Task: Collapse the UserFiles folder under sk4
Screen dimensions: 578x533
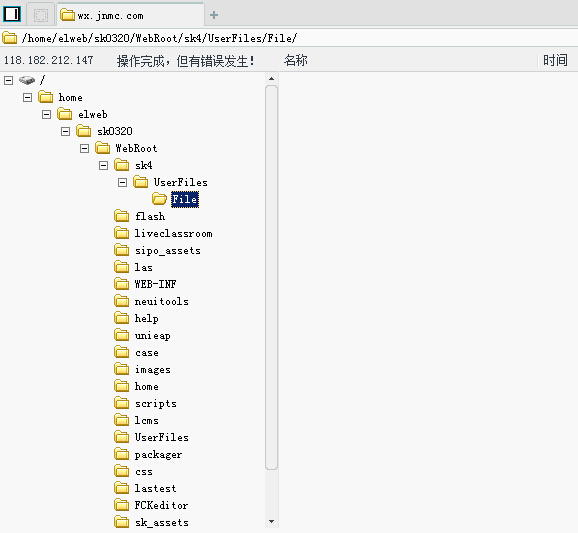Action: (122, 182)
